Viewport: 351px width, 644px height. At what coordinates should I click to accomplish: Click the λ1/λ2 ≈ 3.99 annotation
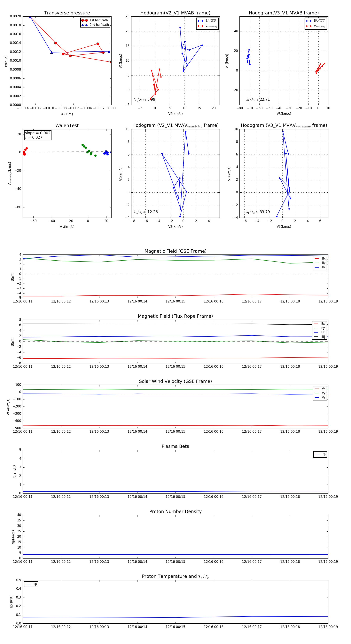click(x=144, y=100)
